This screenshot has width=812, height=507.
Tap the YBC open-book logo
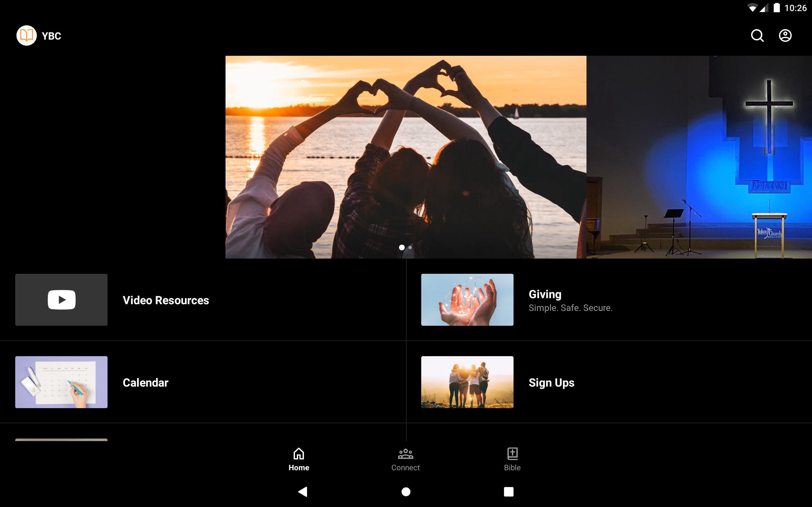[27, 35]
